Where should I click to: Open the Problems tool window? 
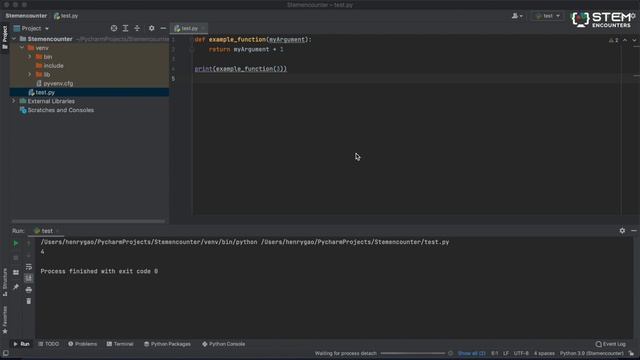click(82, 344)
